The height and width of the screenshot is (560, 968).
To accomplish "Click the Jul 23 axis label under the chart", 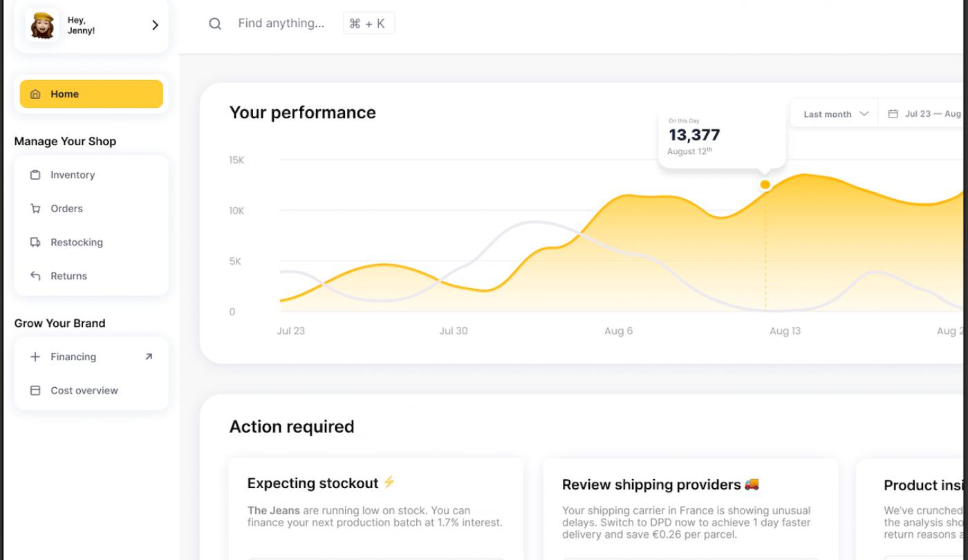I will click(x=290, y=331).
